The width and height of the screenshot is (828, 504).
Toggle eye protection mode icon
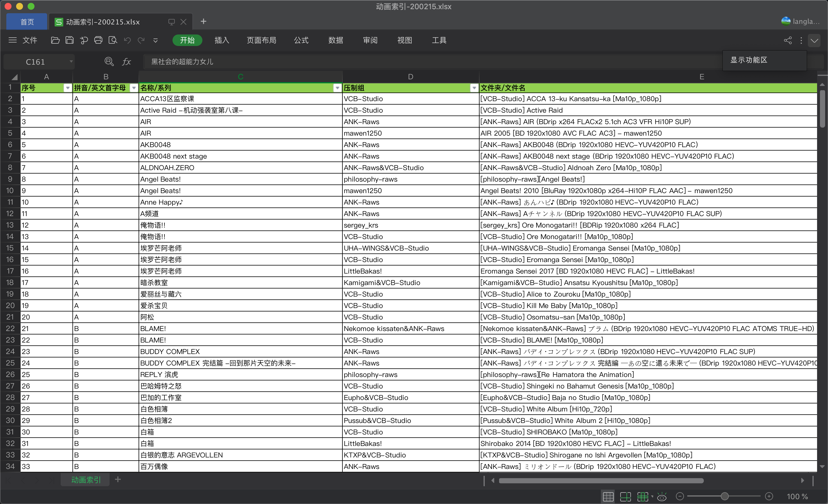662,496
